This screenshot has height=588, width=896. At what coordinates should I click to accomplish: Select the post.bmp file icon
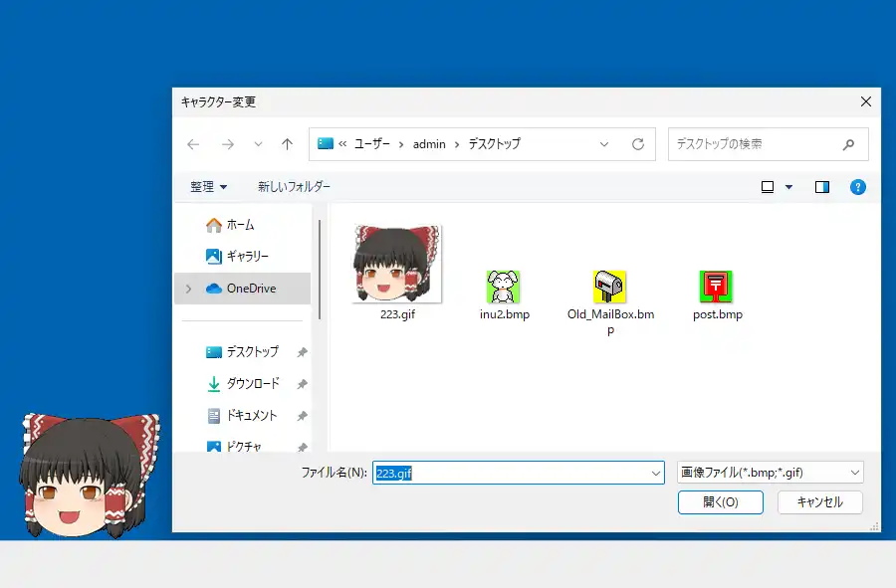(x=716, y=287)
